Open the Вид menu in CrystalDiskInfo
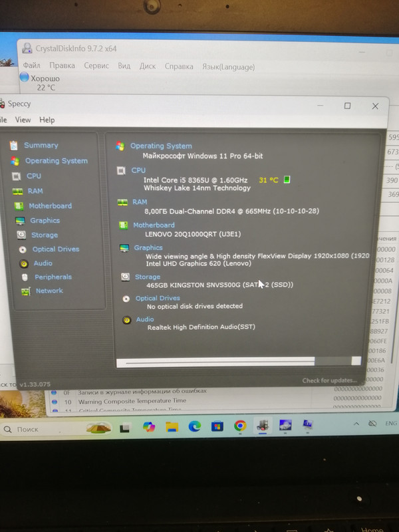Image resolution: width=399 pixels, height=532 pixels. (x=124, y=66)
